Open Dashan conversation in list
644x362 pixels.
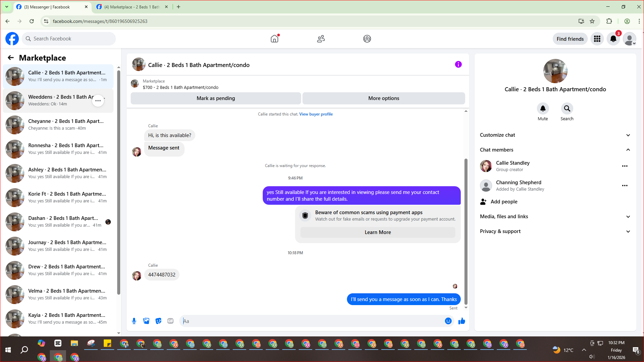[58, 222]
